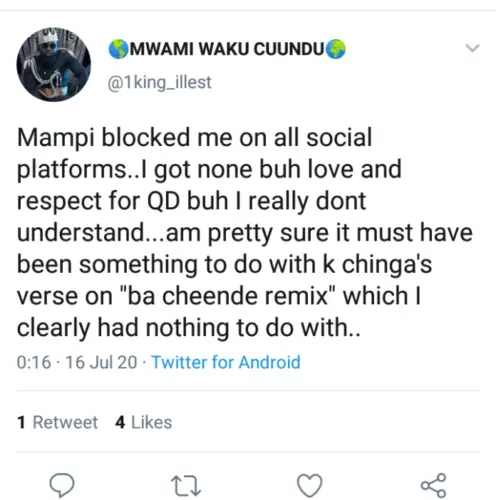496x500 pixels.
Task: Open the profile avatar picture
Action: [54, 65]
